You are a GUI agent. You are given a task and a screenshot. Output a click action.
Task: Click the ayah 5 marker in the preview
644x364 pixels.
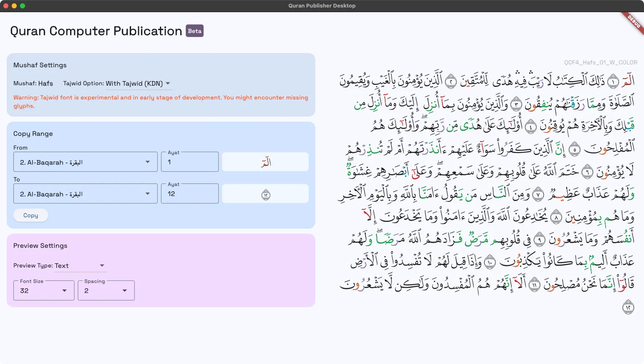tap(575, 149)
